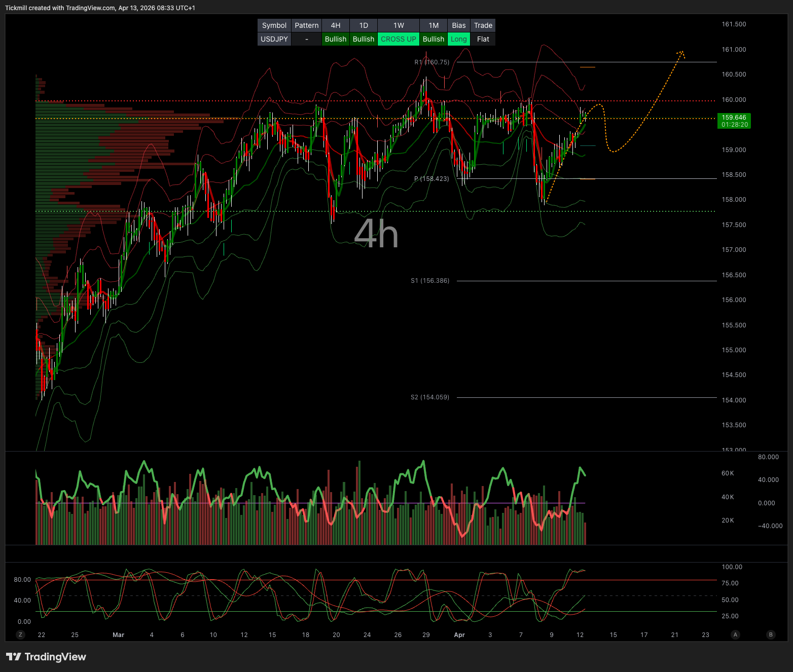
Task: Click the S1 (156.386) support label
Action: (x=430, y=281)
